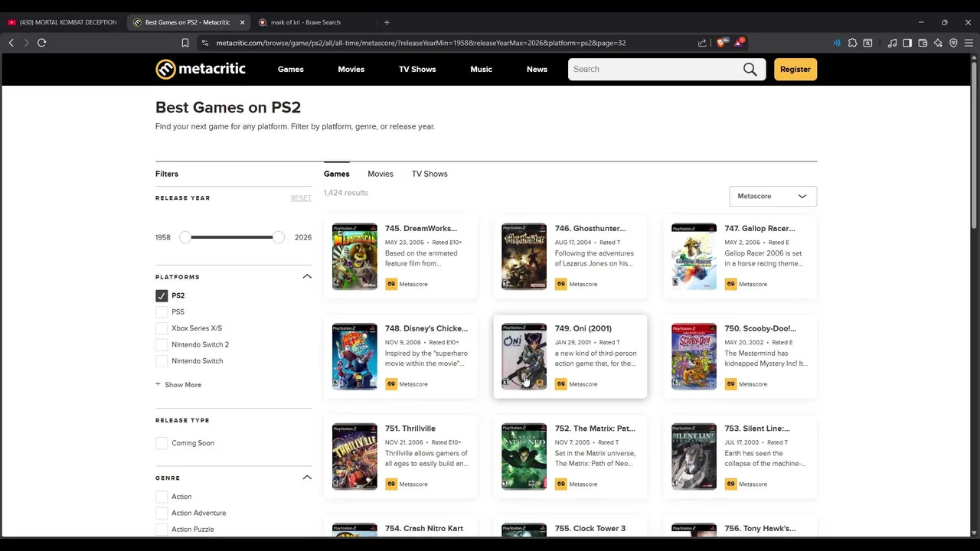Open a new tab with plus button
The image size is (980, 551).
click(387, 22)
